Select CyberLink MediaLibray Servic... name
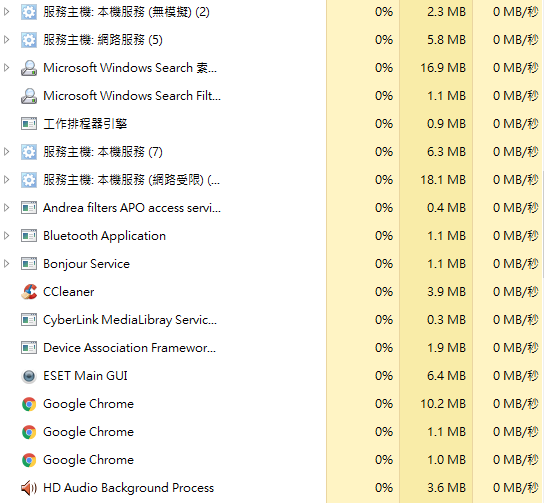 [130, 320]
